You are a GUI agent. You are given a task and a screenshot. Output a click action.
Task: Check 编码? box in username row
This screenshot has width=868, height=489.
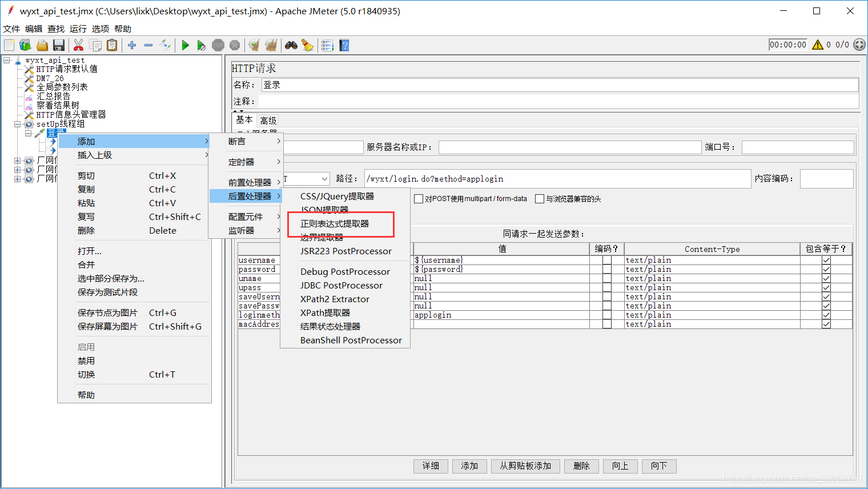click(607, 260)
